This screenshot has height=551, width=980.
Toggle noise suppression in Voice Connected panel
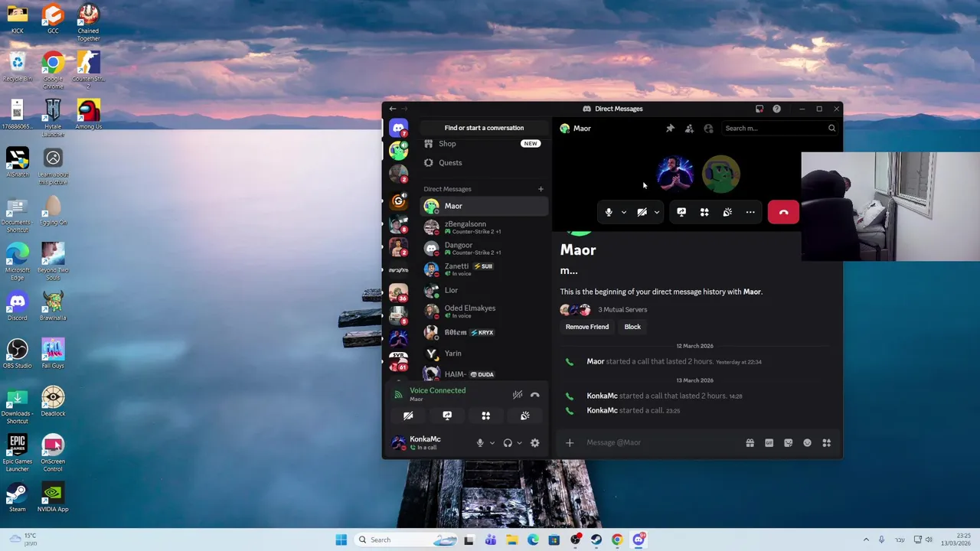pos(518,395)
